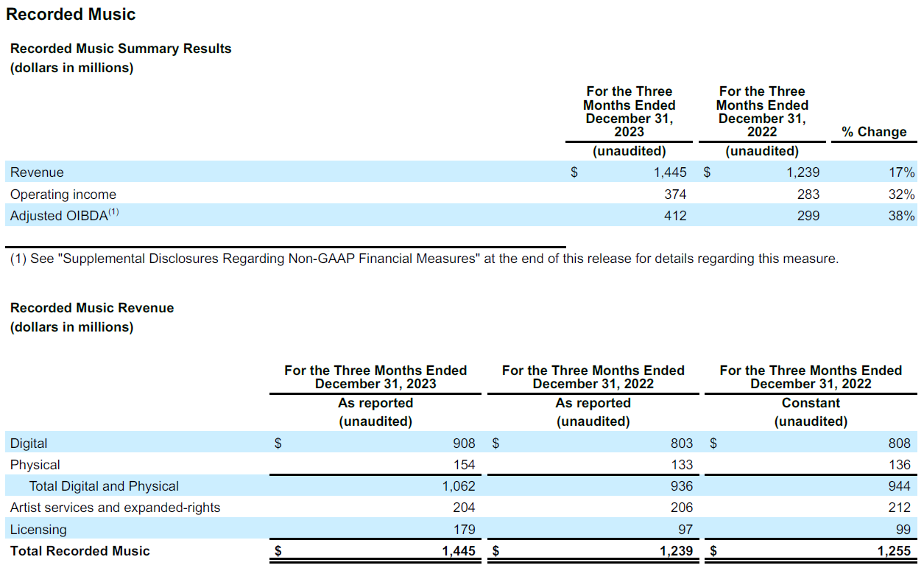Image resolution: width=924 pixels, height=568 pixels.
Task: Click 1,239 in Total Recorded Music row
Action: (x=676, y=551)
